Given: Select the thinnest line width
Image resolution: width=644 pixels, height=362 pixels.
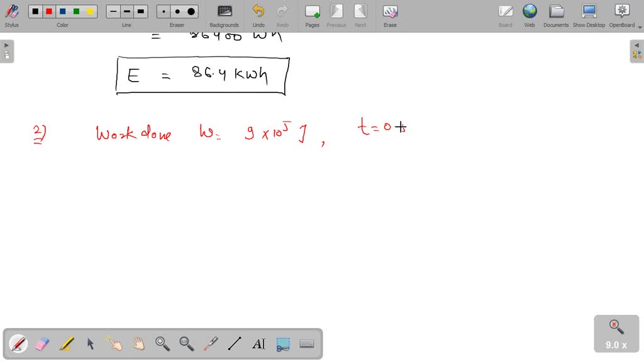Looking at the screenshot, I should (113, 11).
